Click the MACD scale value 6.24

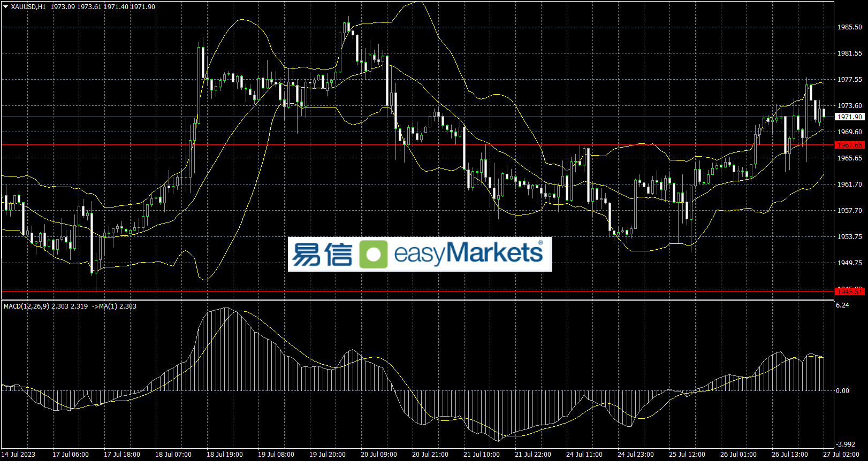pos(843,305)
